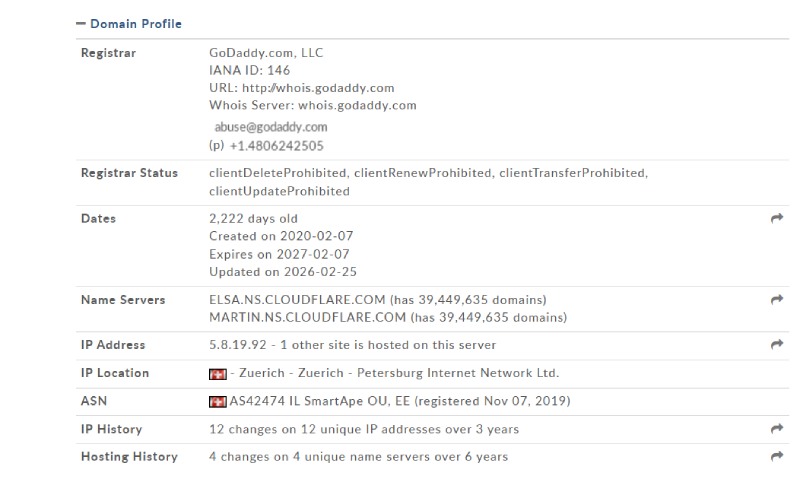Viewport: 800px width, 479px height.
Task: Click the 'Expires on 2027-02-07' date text
Action: 281,254
